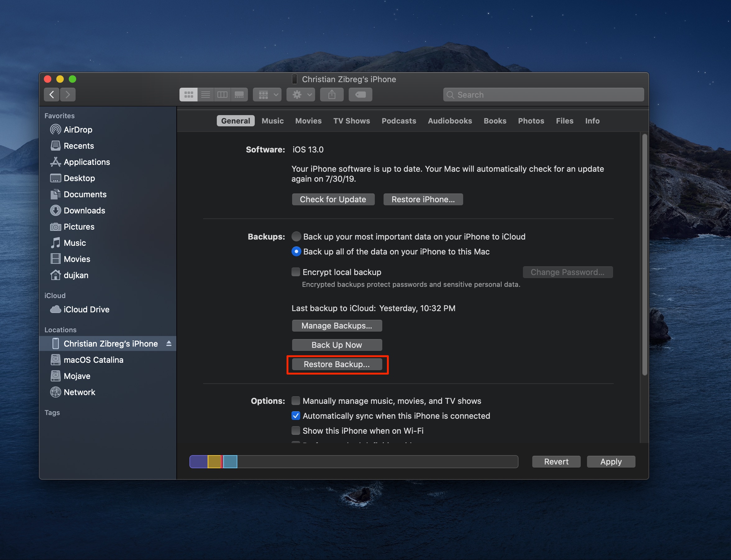Click the Search field
Viewport: 731px width, 560px height.
(x=543, y=95)
